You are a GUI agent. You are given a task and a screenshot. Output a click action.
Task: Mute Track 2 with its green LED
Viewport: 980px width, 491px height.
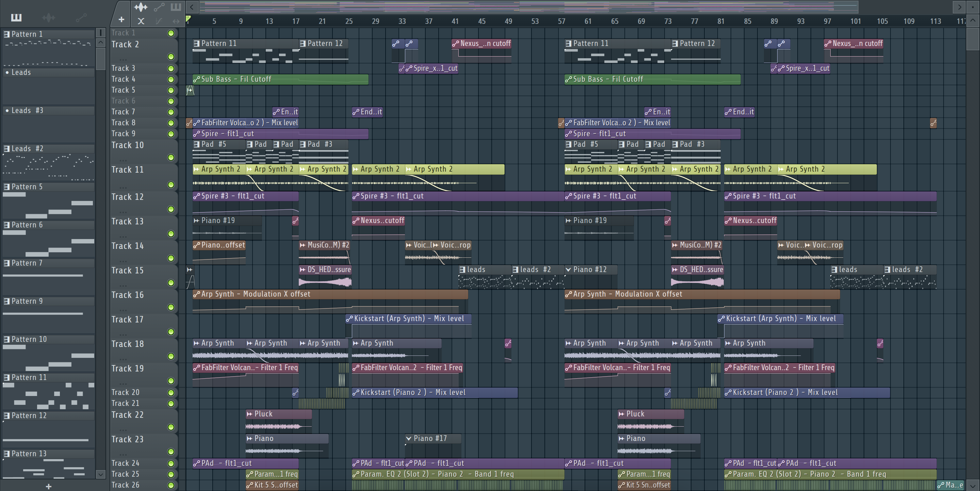coord(171,57)
